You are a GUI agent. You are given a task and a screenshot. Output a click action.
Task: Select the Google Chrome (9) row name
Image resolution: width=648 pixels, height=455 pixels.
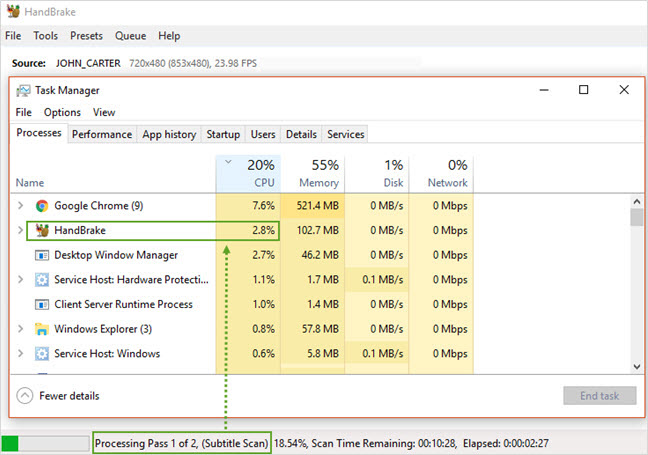(99, 205)
